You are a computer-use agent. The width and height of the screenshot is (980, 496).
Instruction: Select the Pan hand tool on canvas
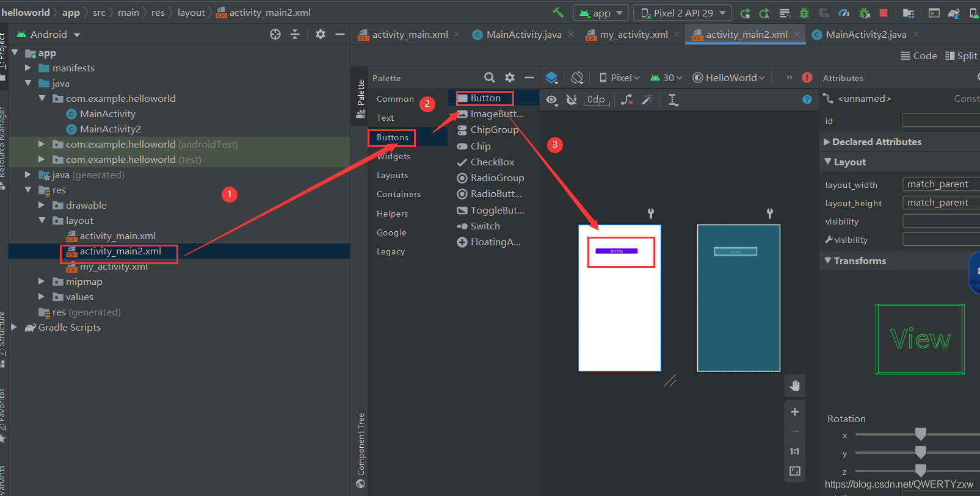[x=795, y=386]
